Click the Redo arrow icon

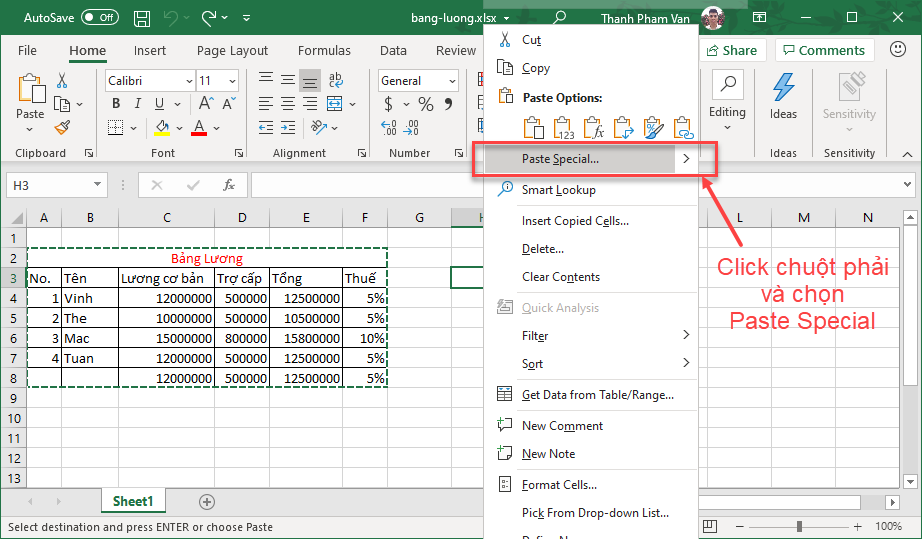coord(209,18)
